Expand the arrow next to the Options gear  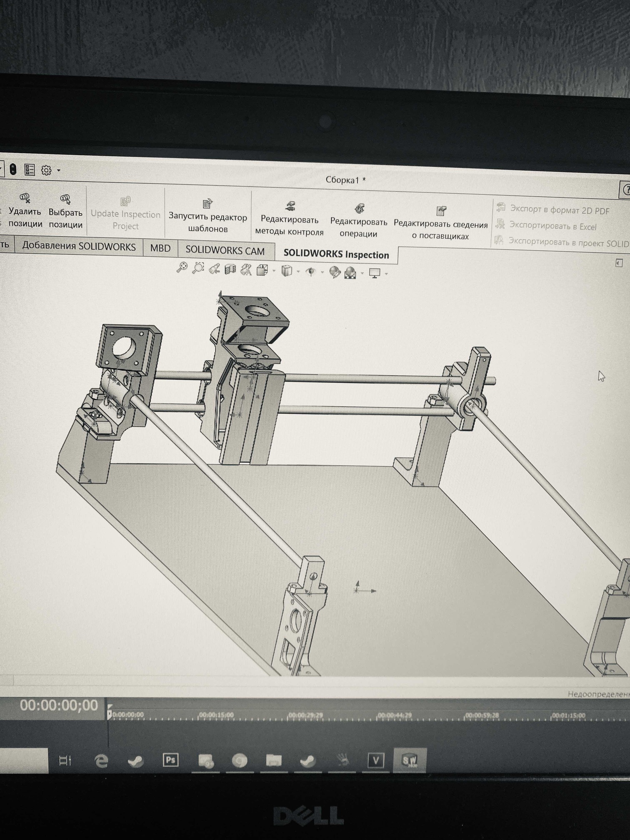(x=59, y=170)
